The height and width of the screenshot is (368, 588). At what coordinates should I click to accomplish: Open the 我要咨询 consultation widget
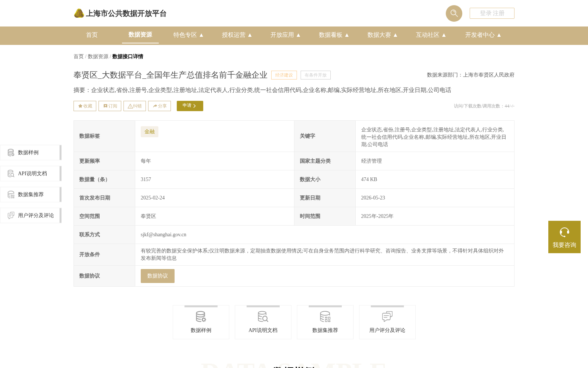[564, 237]
